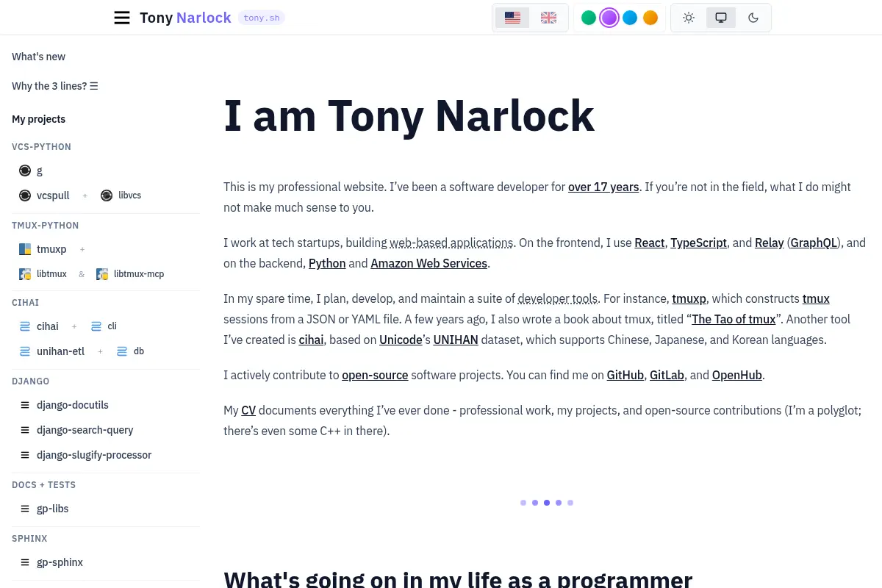
Task: Open the Relay link
Action: tap(770, 243)
